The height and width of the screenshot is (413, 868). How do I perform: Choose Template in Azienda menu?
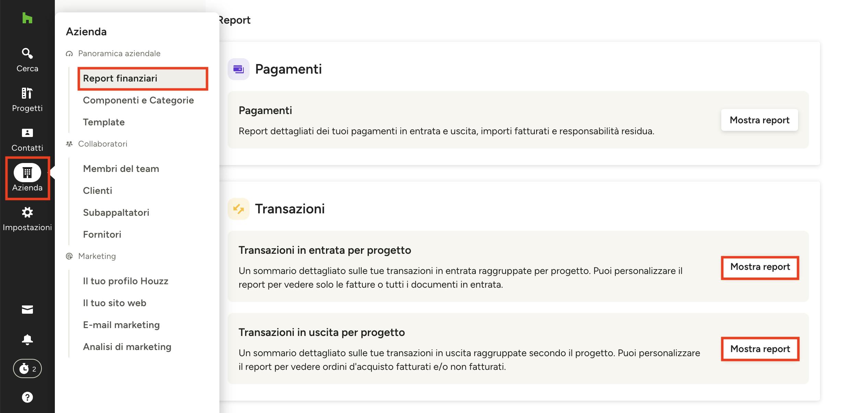tap(104, 122)
